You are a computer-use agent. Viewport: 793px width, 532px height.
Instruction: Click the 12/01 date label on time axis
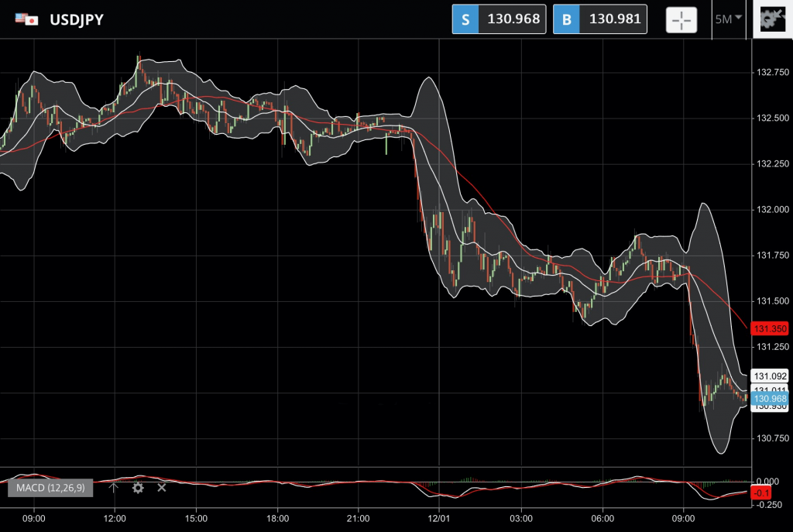pos(438,518)
